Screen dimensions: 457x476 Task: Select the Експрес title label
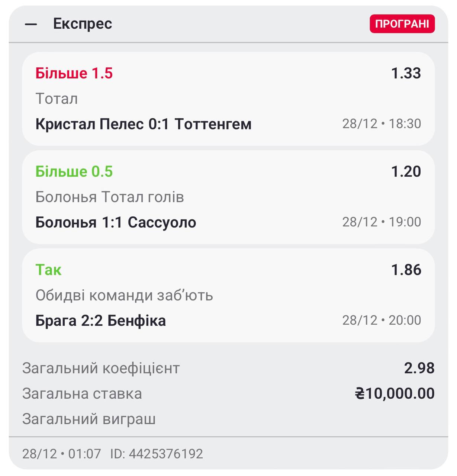coord(83,24)
